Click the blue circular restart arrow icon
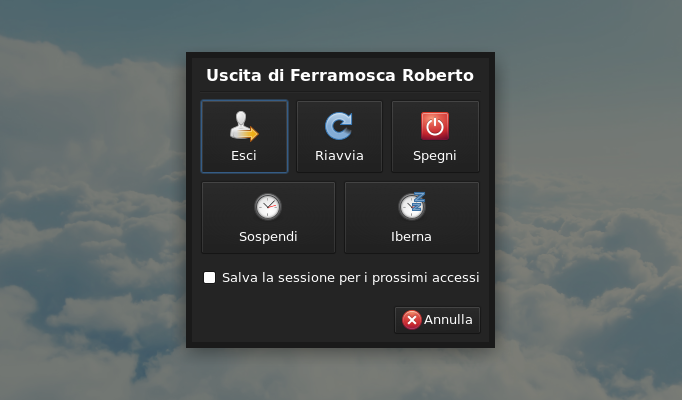 click(x=339, y=126)
